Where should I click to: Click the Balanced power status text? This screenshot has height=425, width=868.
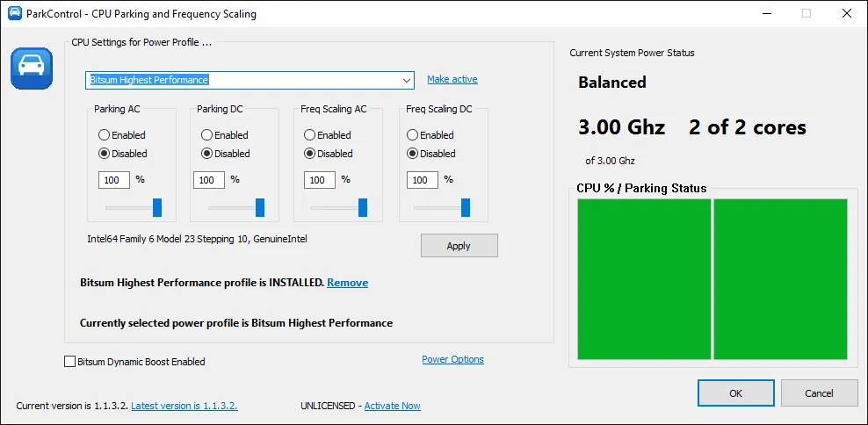(612, 83)
